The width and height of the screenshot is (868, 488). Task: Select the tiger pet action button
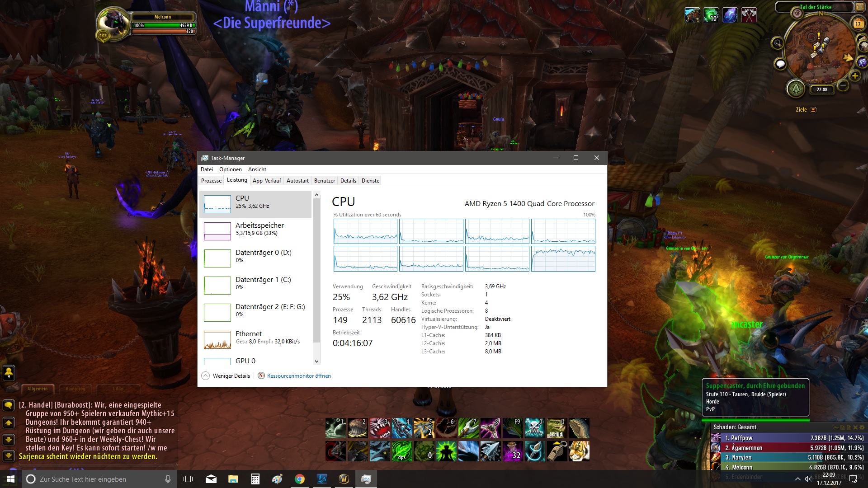[x=579, y=451]
